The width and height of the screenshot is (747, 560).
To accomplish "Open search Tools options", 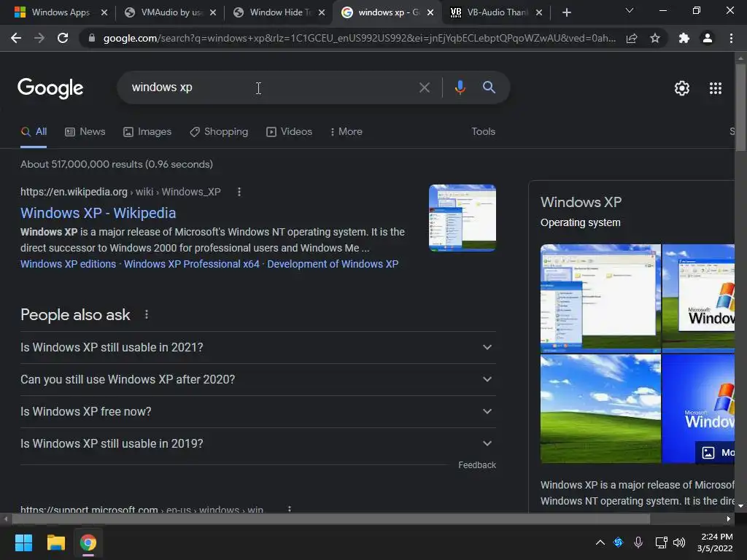I will coord(483,132).
